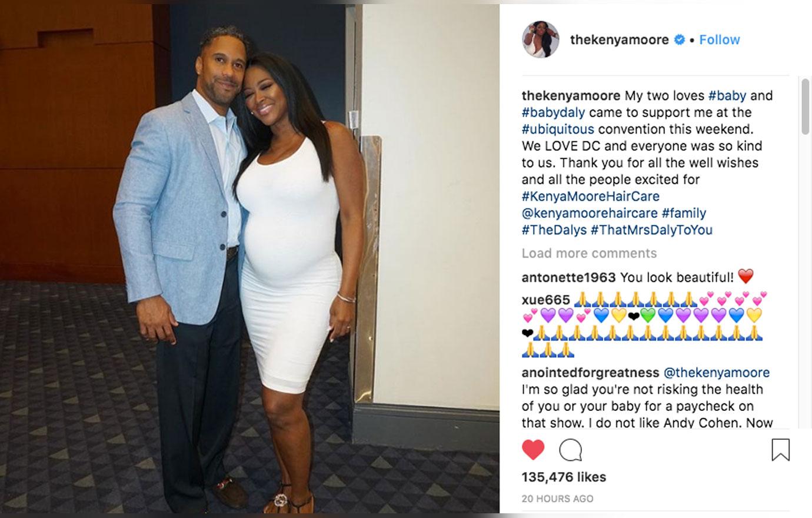The image size is (812, 518).
Task: Expand Load more comments
Action: [589, 253]
